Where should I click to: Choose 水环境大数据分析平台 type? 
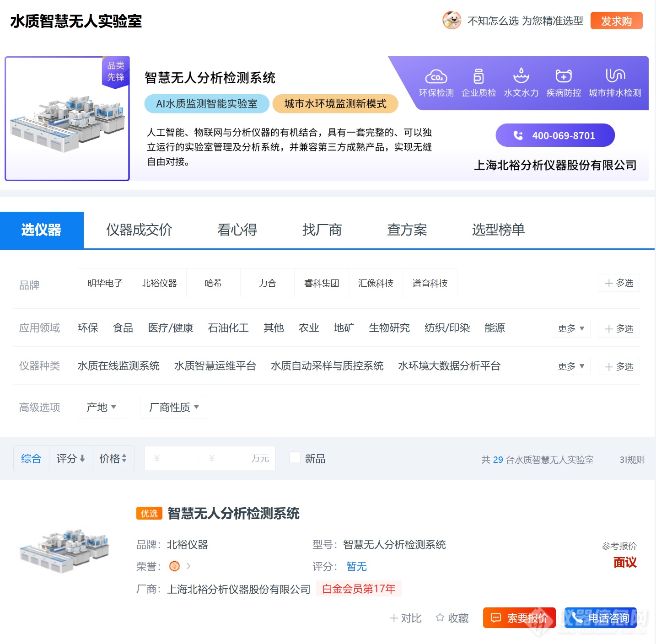(449, 366)
